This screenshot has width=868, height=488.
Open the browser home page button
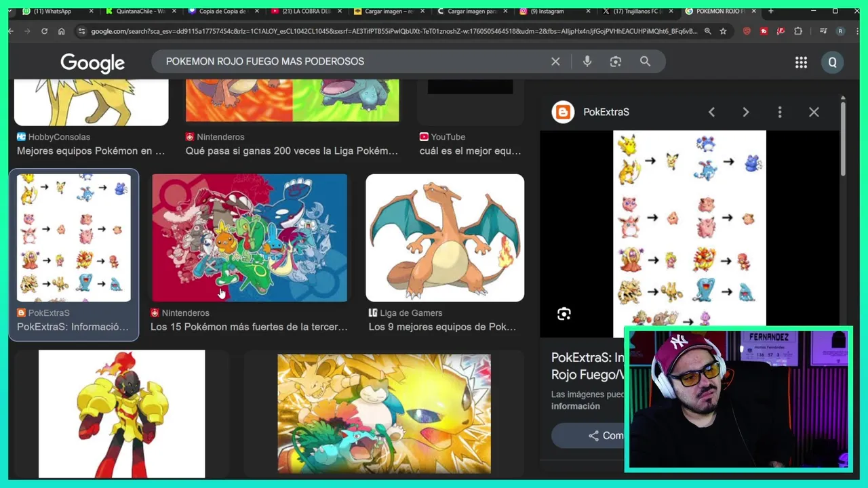pyautogui.click(x=62, y=31)
